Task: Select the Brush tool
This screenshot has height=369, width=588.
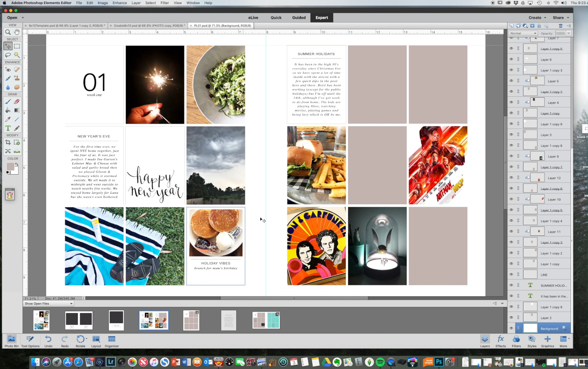Action: 8,101
